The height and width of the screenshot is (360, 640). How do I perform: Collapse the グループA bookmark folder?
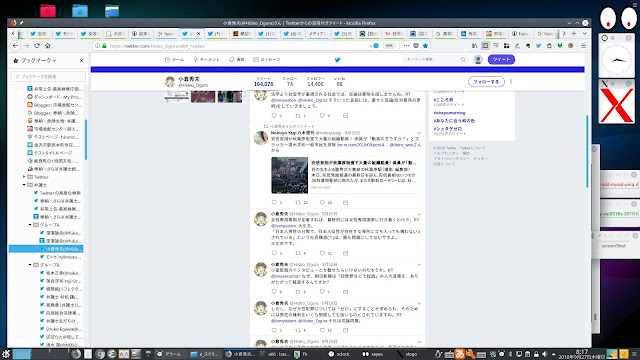click(30, 225)
